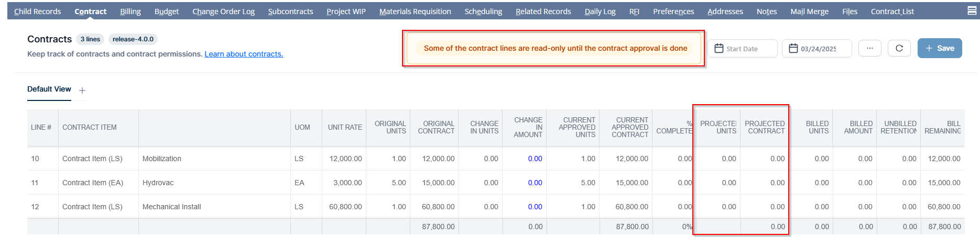Image resolution: width=980 pixels, height=237 pixels.
Task: Click the release-4.0.0 badge
Action: (x=133, y=39)
